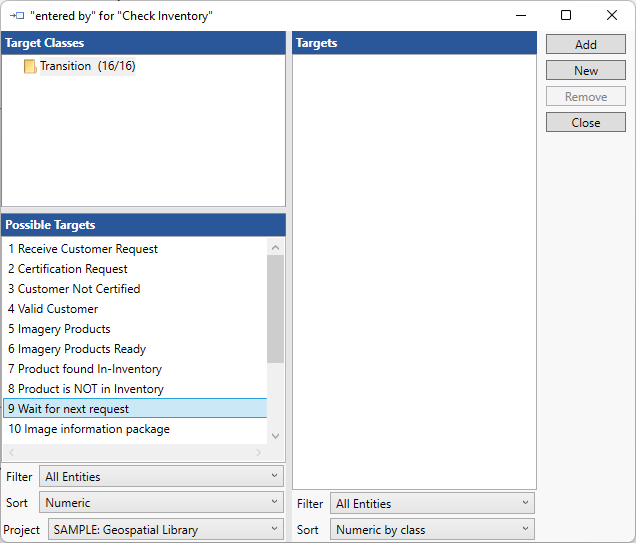This screenshot has height=543, width=636.
Task: Select 10 Image information package
Action: point(89,429)
